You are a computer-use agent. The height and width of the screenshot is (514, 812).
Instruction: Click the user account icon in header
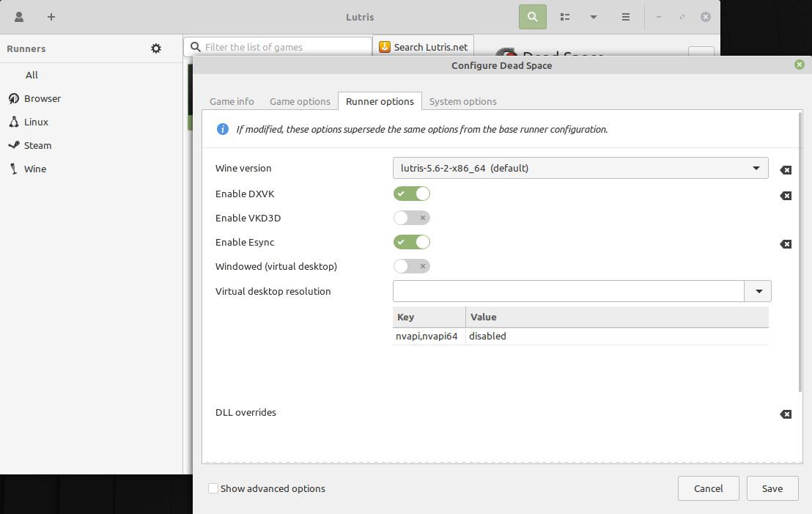(x=19, y=17)
